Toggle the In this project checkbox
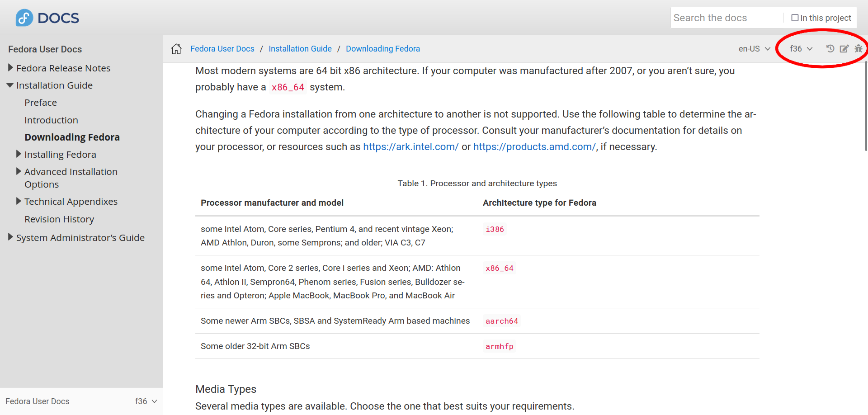The height and width of the screenshot is (415, 868). coord(795,18)
